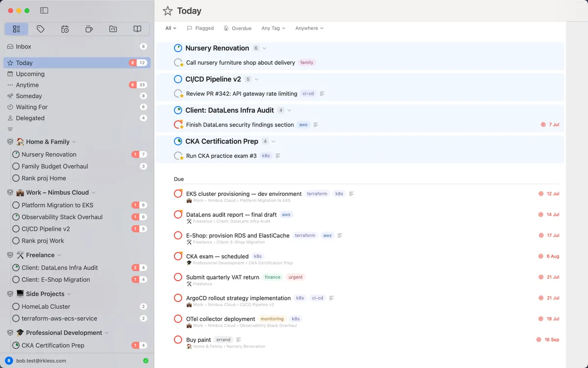Collapse the Side Projects area
Image resolution: width=588 pixels, height=368 pixels.
point(69,294)
